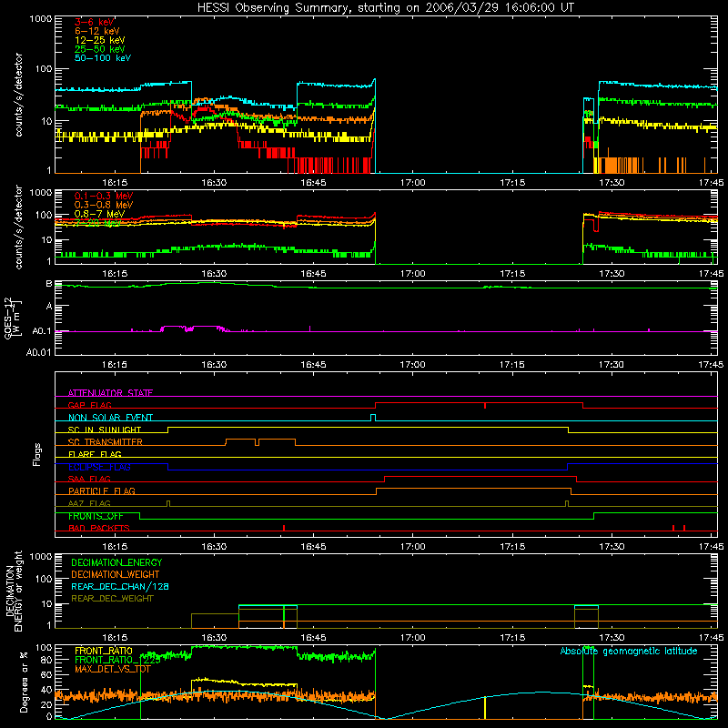Select the REAR_DEC_CHAN/128 legend label
The height and width of the screenshot is (728, 728).
[x=120, y=586]
